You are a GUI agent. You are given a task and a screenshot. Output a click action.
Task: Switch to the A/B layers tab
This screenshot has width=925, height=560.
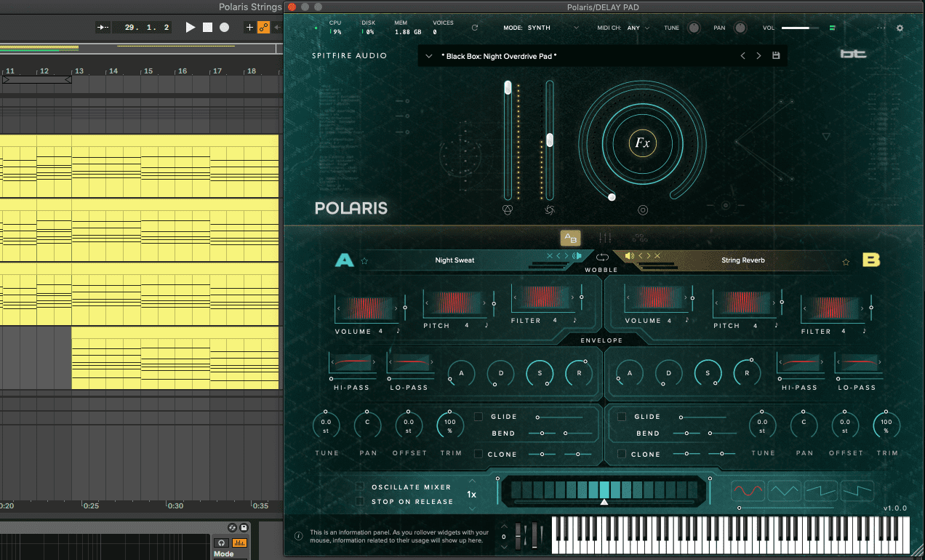570,238
